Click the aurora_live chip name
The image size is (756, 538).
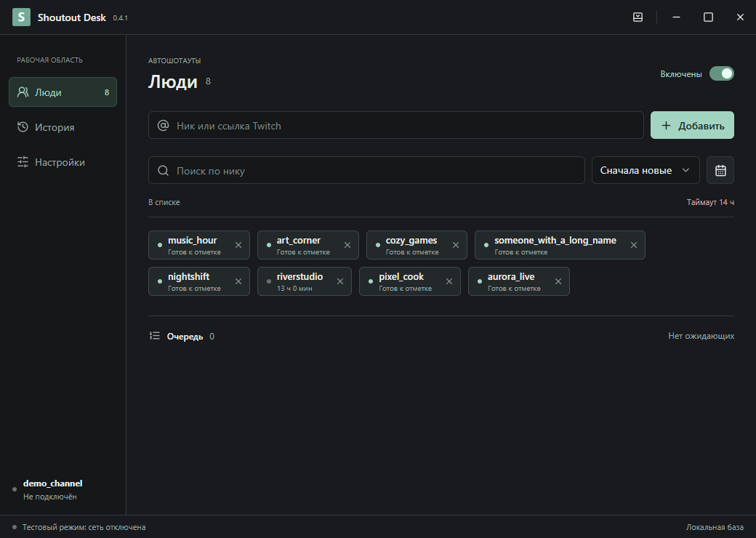pos(510,277)
